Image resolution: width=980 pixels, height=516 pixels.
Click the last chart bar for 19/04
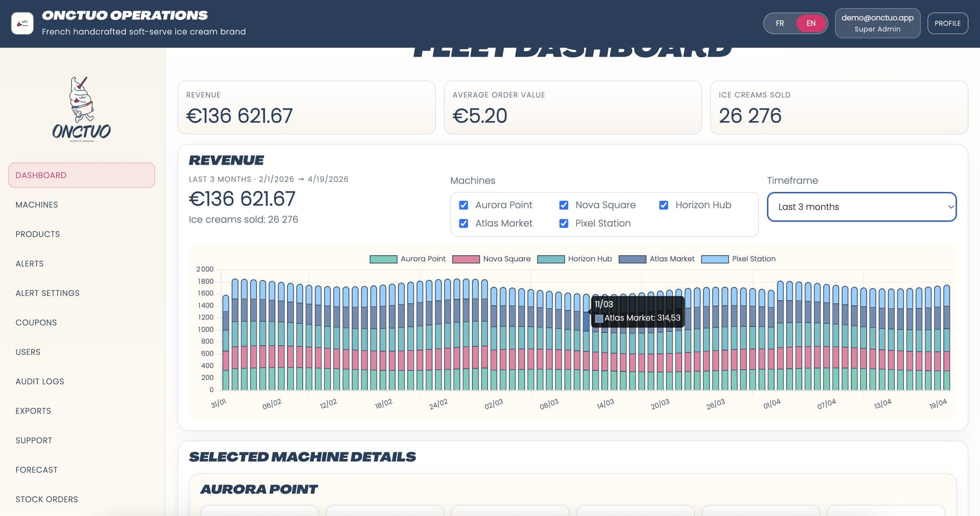click(947, 337)
